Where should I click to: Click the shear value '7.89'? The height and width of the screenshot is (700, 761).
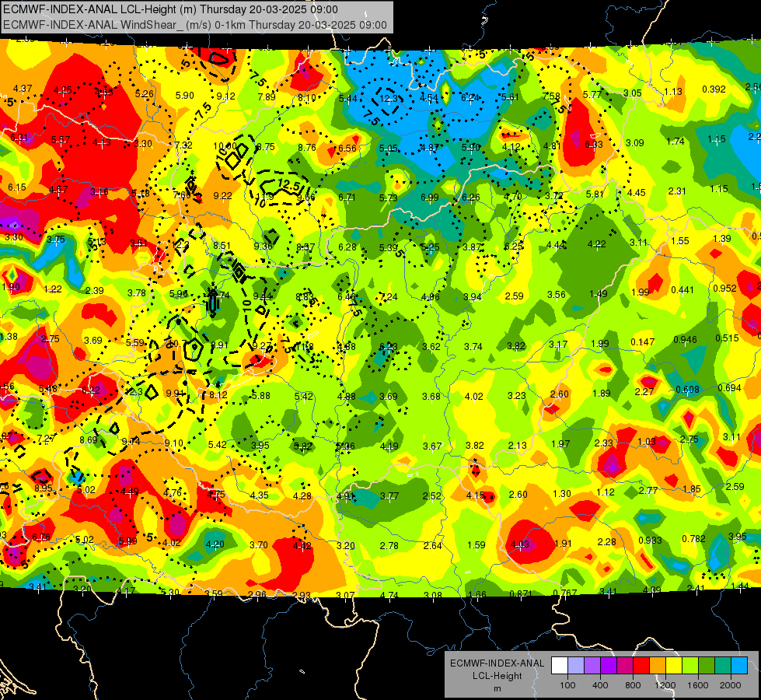click(x=267, y=96)
